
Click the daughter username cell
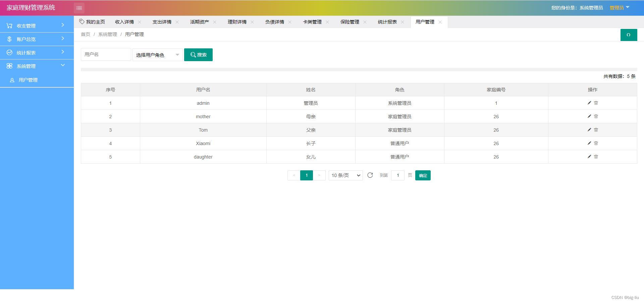coord(203,157)
